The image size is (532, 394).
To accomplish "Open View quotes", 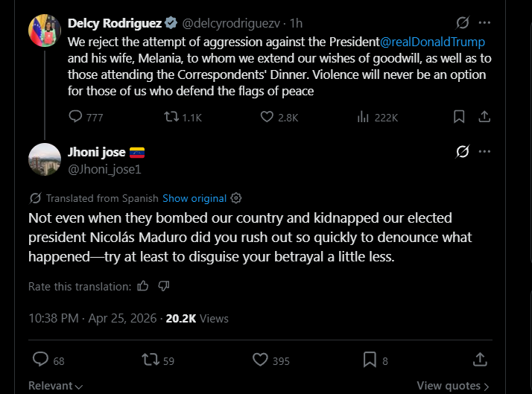I will coord(452,386).
